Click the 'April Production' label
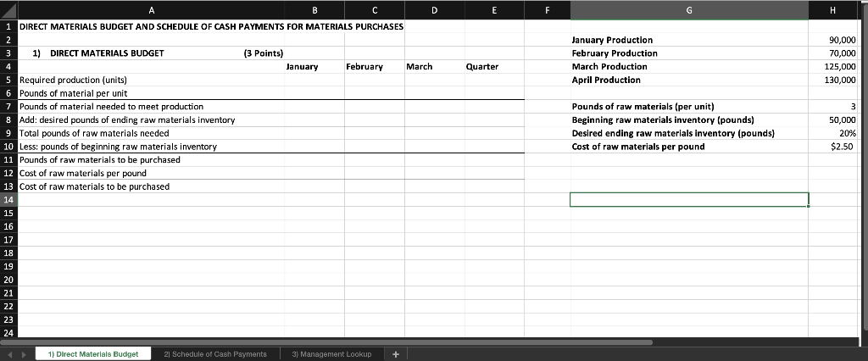868x361 pixels. coord(606,80)
